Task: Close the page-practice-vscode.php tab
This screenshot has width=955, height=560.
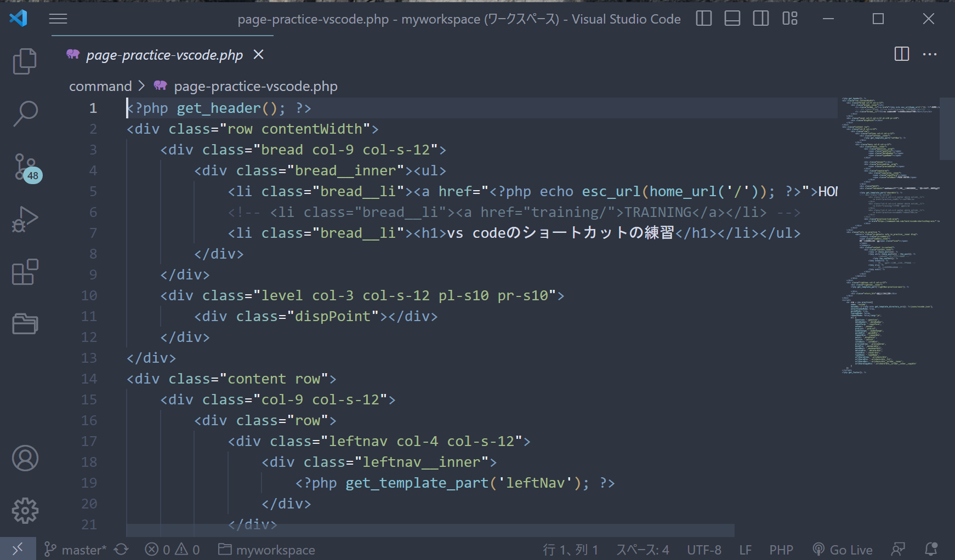Action: (x=258, y=55)
